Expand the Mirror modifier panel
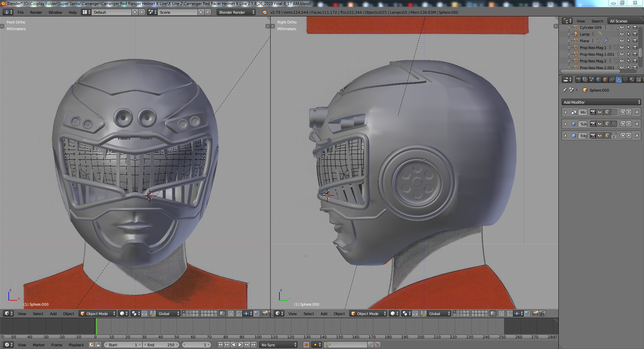This screenshot has height=349, width=644. coord(566,112)
